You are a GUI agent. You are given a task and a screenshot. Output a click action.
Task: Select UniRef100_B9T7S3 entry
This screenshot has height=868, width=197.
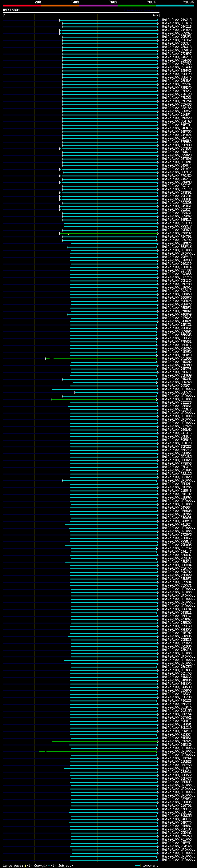point(177,64)
